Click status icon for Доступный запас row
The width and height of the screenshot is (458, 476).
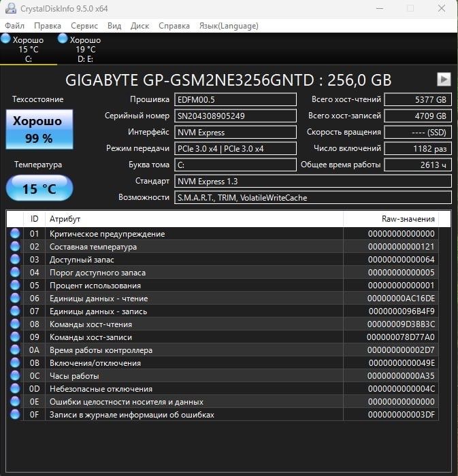pyautogui.click(x=15, y=259)
